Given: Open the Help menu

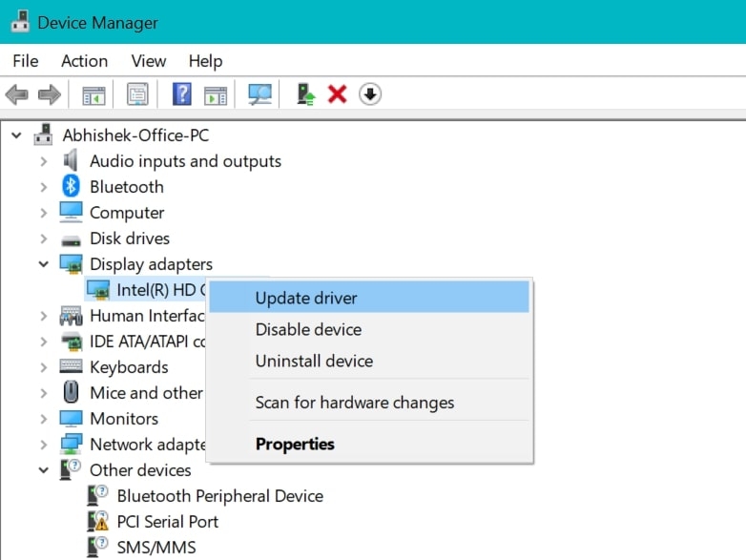Looking at the screenshot, I should click(x=205, y=61).
